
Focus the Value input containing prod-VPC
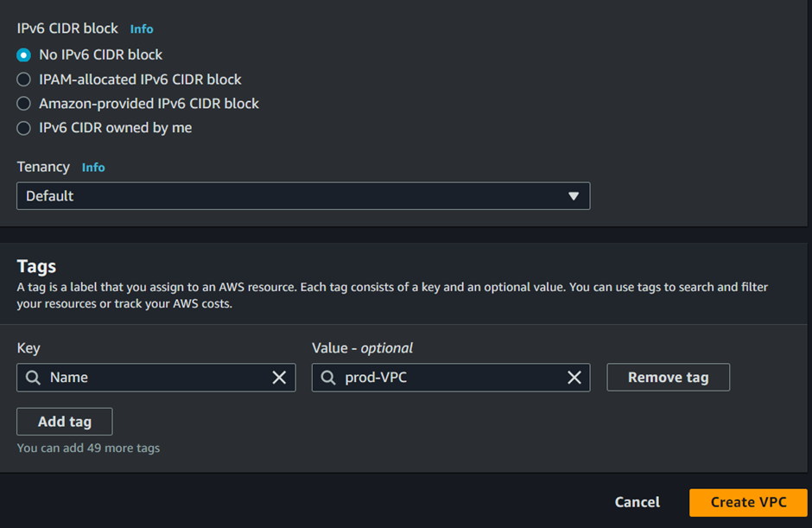(451, 378)
